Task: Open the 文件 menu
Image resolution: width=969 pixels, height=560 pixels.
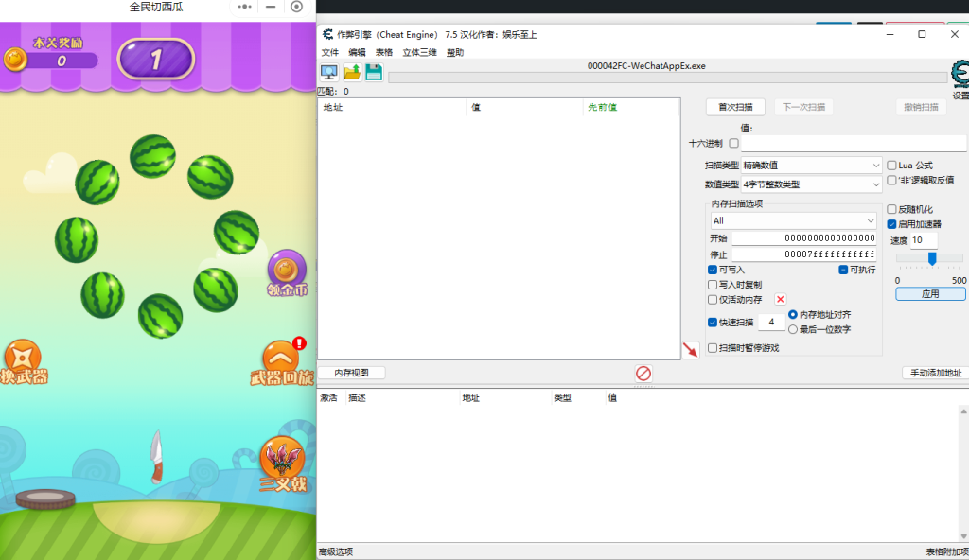Action: click(330, 53)
